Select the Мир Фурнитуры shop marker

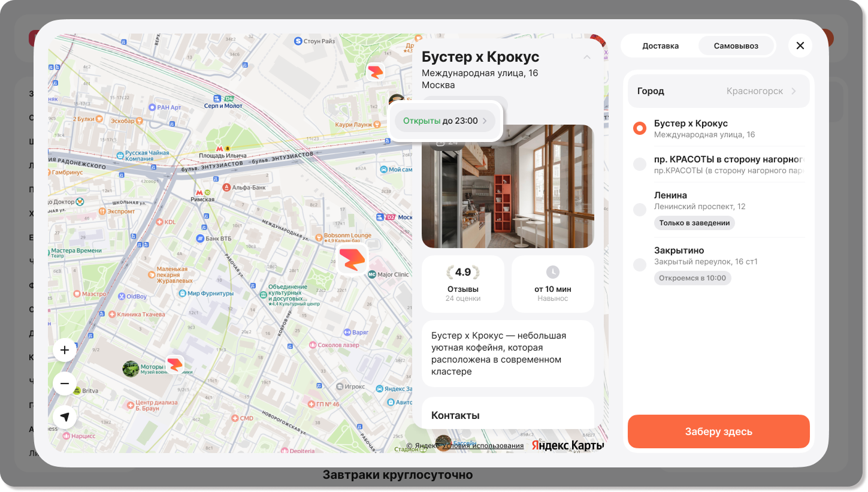pyautogui.click(x=183, y=294)
